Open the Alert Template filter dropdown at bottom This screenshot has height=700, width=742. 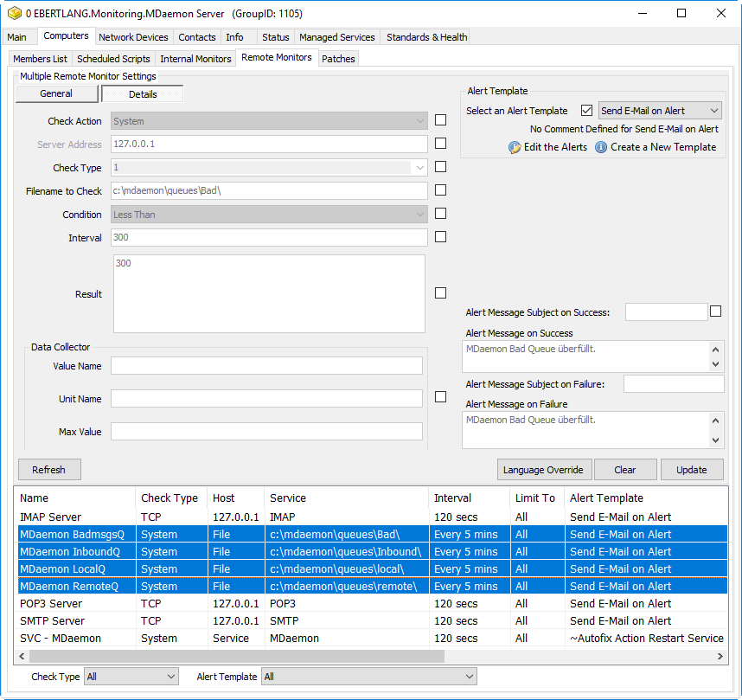[x=369, y=677]
